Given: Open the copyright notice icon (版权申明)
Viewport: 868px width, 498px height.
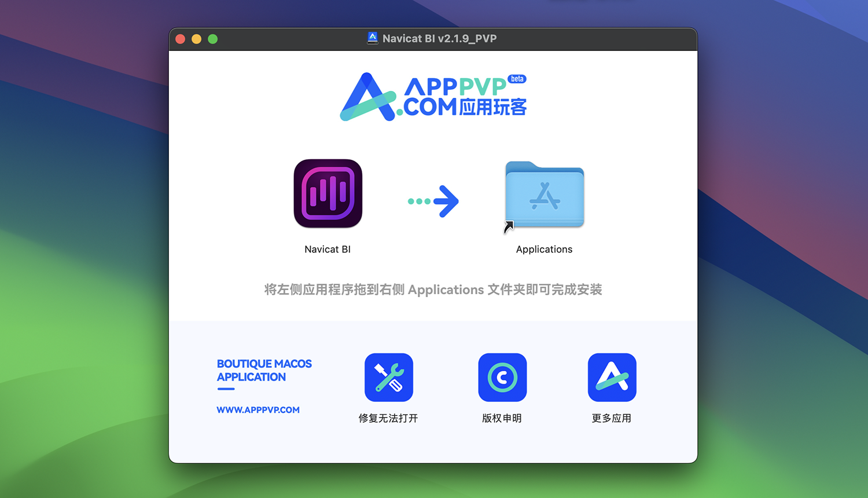Looking at the screenshot, I should click(x=502, y=378).
